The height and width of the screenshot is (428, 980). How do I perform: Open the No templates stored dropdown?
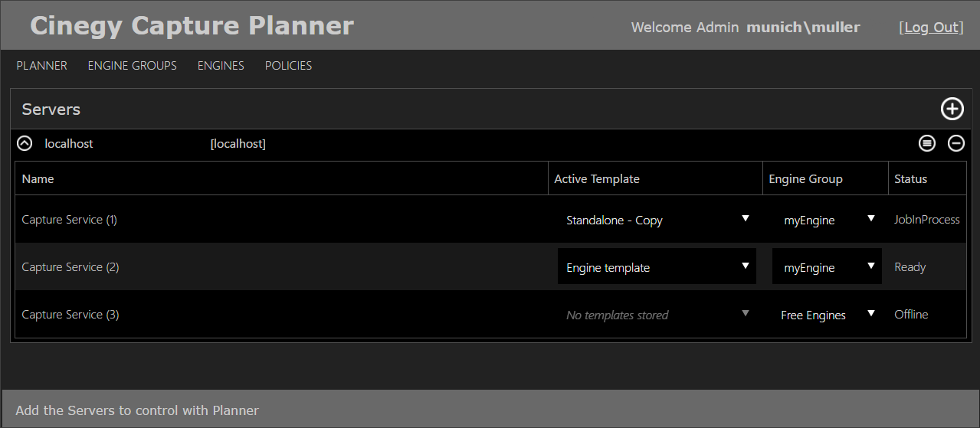[657, 315]
